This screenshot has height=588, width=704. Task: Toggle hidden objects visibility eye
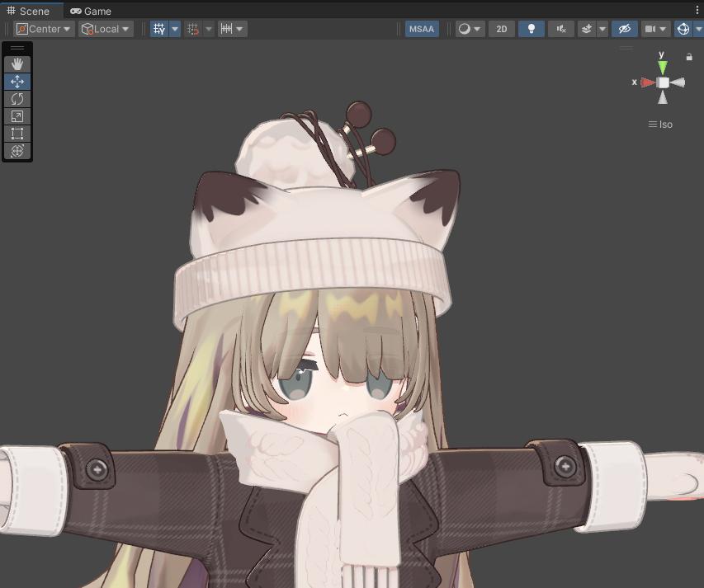tap(625, 29)
